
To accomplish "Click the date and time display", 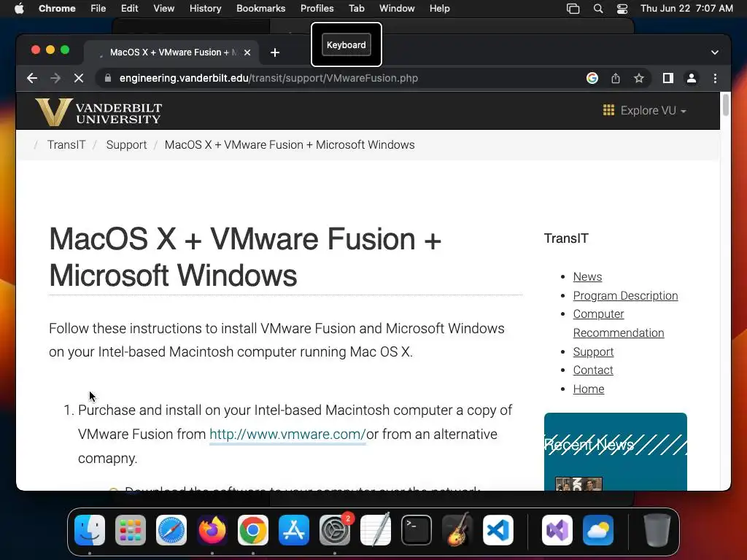I will pos(686,8).
